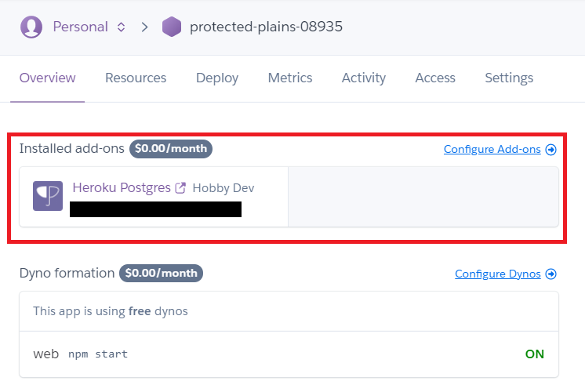Open the Deploy tab
Image resolution: width=585 pixels, height=392 pixels.
(x=217, y=78)
